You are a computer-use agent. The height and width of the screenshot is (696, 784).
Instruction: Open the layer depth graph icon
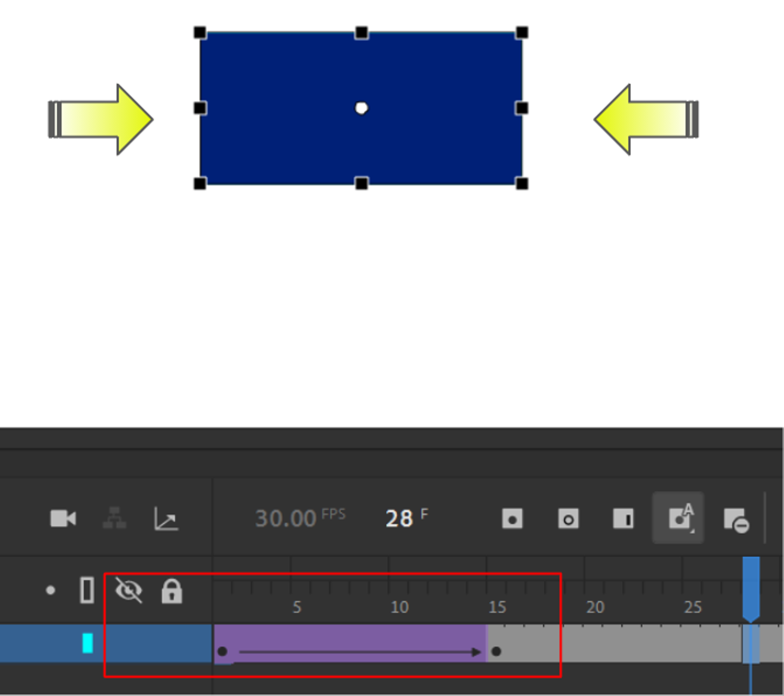point(166,519)
